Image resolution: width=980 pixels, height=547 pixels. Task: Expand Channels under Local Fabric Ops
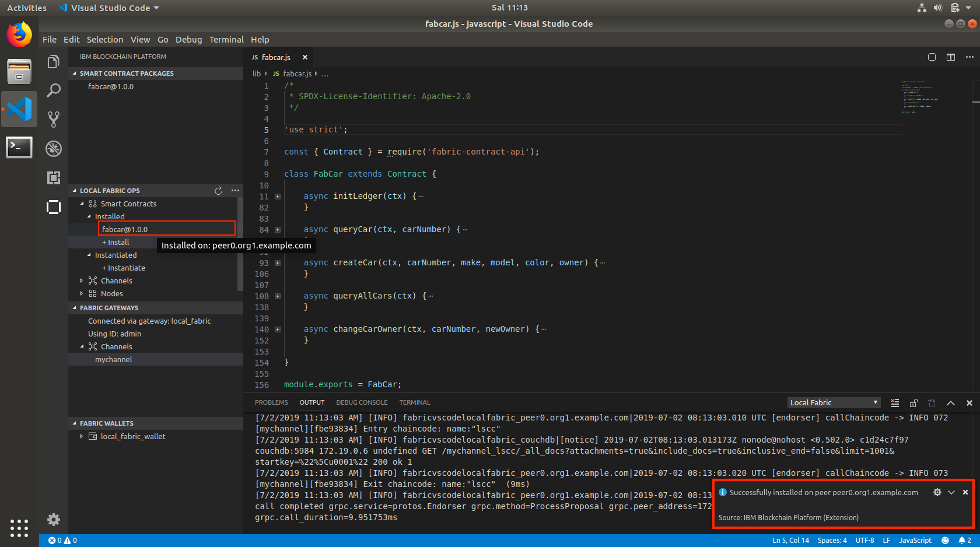tap(82, 280)
